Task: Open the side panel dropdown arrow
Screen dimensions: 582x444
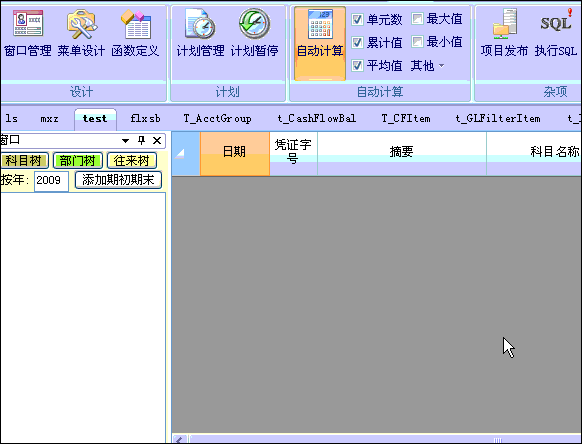Action: [x=125, y=141]
